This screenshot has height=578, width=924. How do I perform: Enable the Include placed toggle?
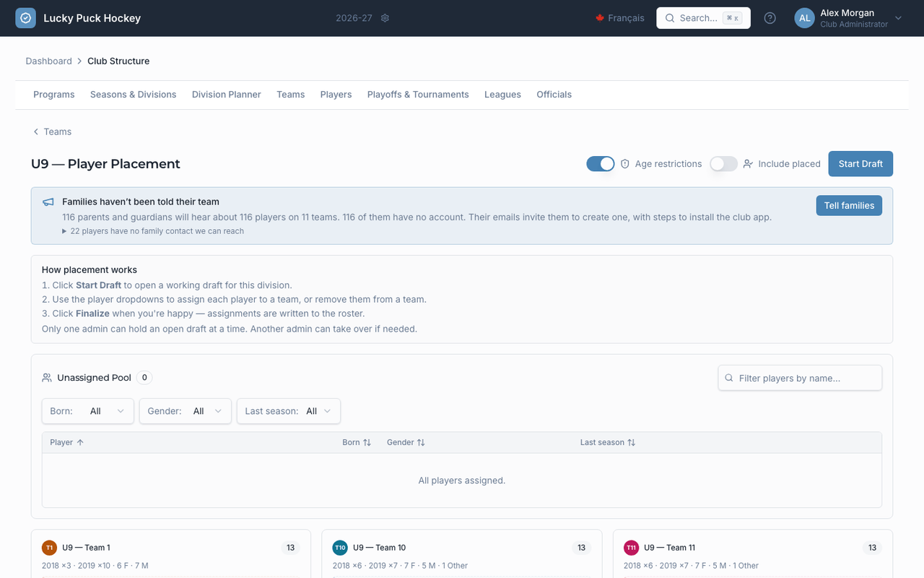point(723,164)
